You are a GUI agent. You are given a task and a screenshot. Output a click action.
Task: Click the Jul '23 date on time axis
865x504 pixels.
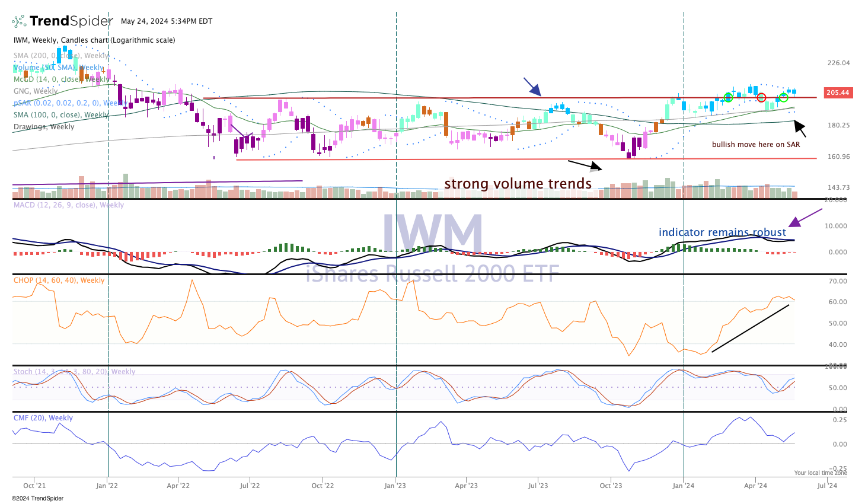[538, 486]
